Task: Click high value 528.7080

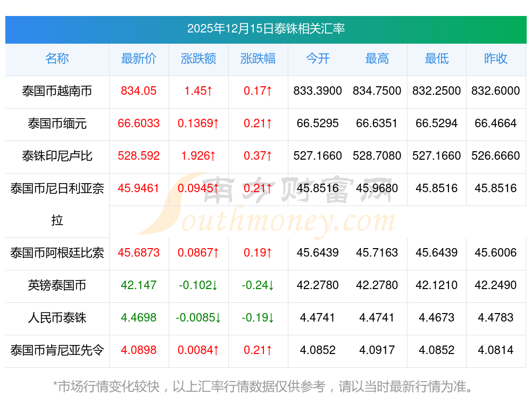Action: pyautogui.click(x=377, y=156)
